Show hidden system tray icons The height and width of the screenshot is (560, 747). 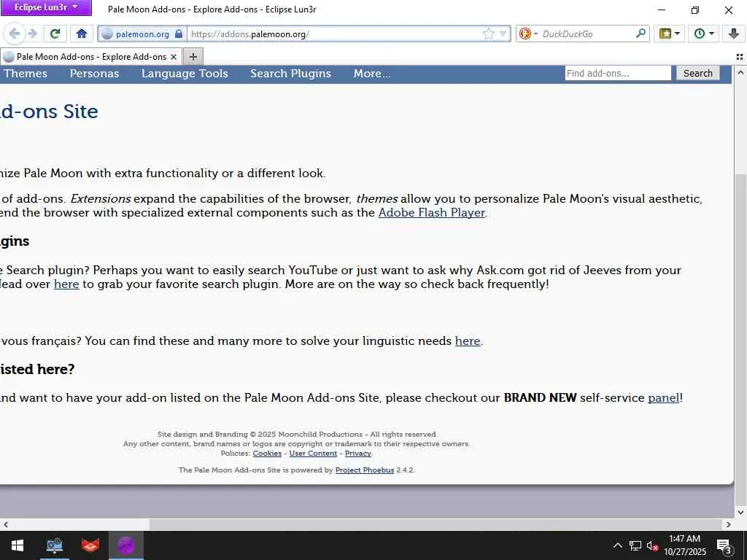point(617,545)
